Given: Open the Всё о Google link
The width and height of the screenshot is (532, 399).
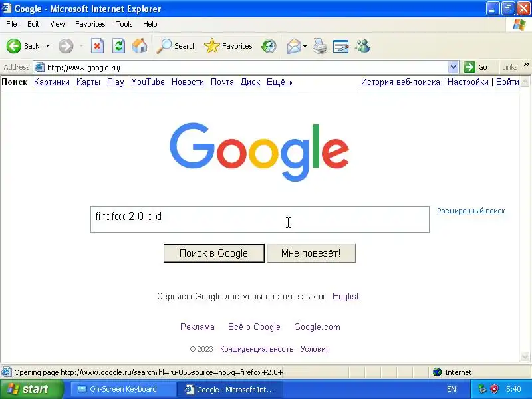Looking at the screenshot, I should (254, 327).
